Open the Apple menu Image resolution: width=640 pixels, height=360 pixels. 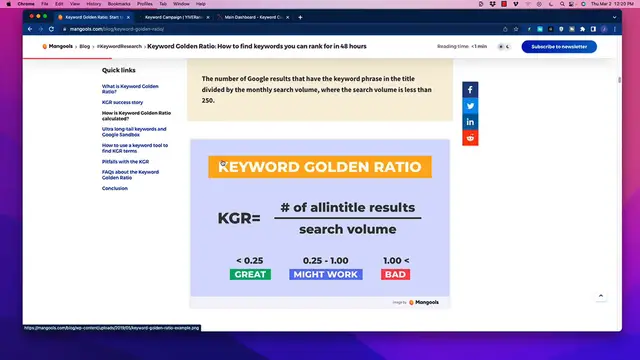pyautogui.click(x=9, y=4)
